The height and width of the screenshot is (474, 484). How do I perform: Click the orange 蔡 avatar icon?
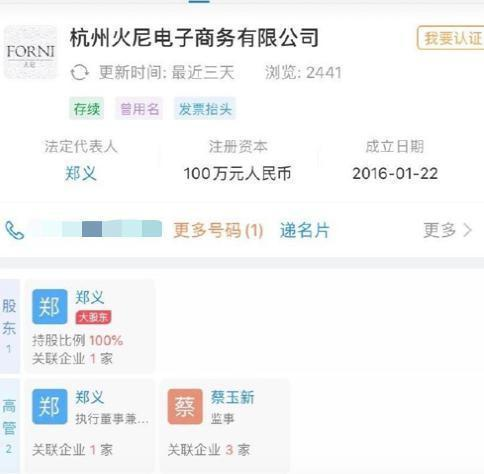pyautogui.click(x=185, y=407)
